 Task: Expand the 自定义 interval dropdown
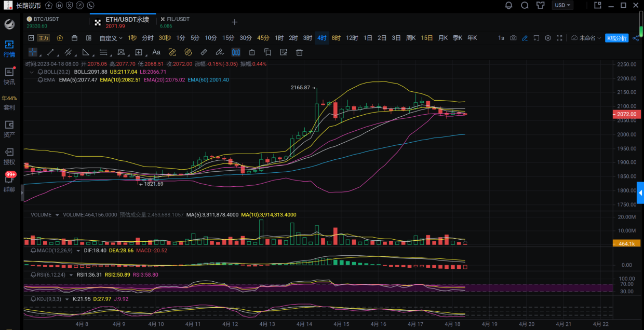click(111, 38)
